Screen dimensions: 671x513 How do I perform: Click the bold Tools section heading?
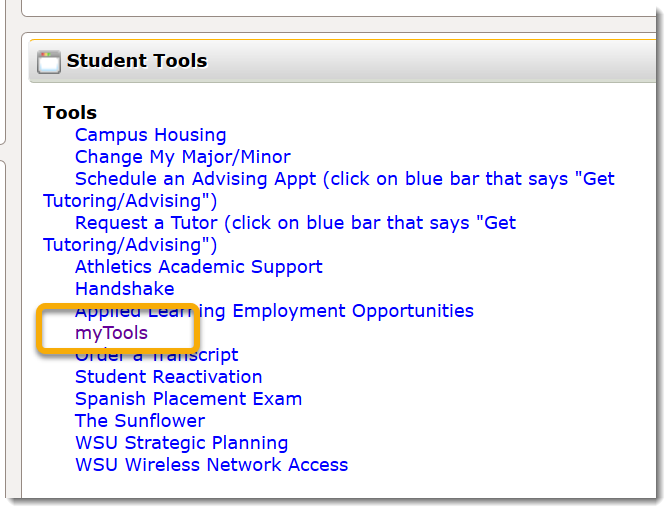[70, 113]
